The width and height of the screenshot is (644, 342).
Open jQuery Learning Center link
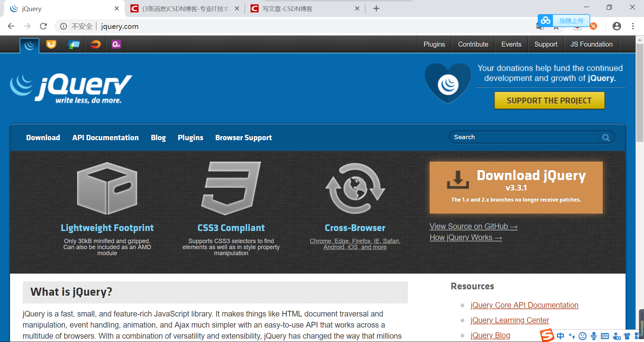point(509,320)
